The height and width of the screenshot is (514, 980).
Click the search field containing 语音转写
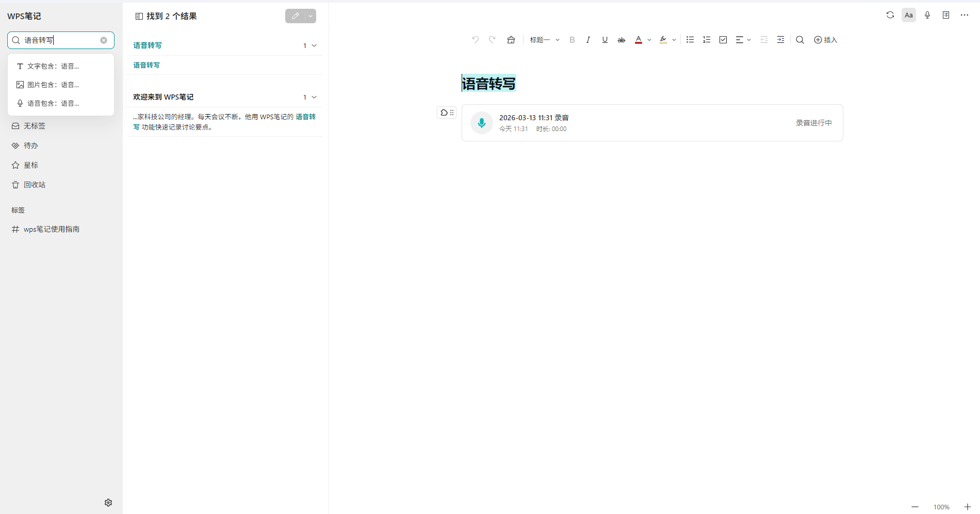[61, 40]
